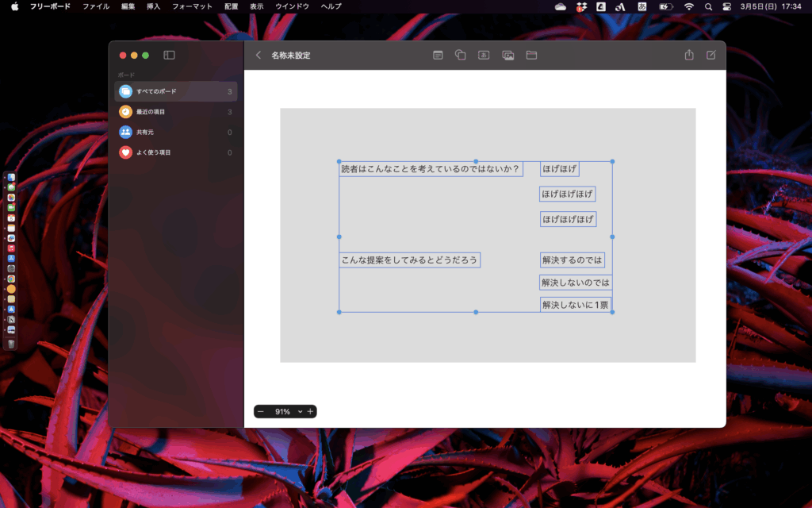The height and width of the screenshot is (508, 812).
Task: Create a new board with the compose icon
Action: [710, 55]
